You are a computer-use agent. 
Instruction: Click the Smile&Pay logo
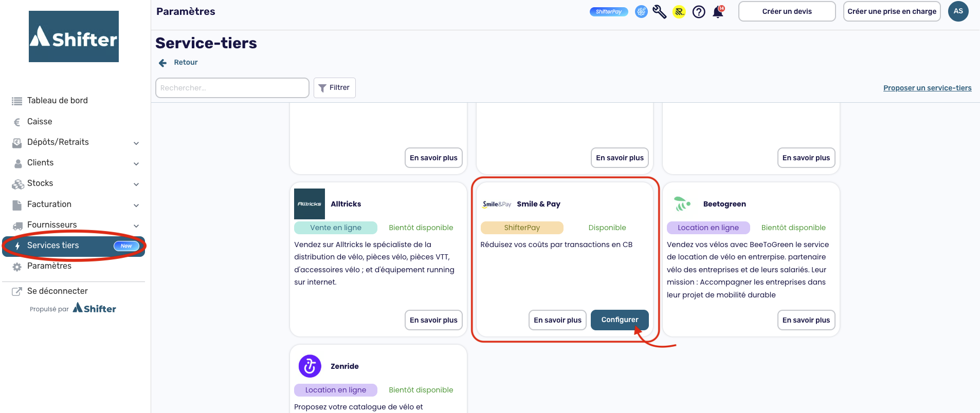click(497, 204)
